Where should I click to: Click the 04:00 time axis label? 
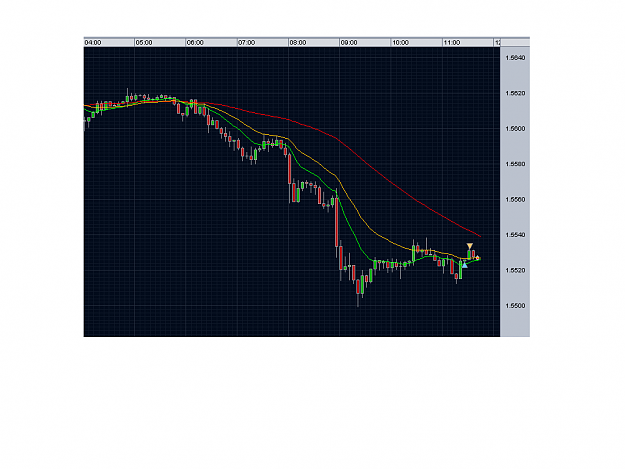tap(93, 43)
